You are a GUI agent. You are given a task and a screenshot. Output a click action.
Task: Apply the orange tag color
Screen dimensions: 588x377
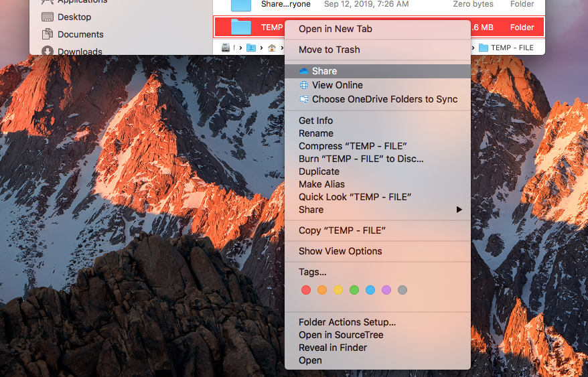click(322, 290)
